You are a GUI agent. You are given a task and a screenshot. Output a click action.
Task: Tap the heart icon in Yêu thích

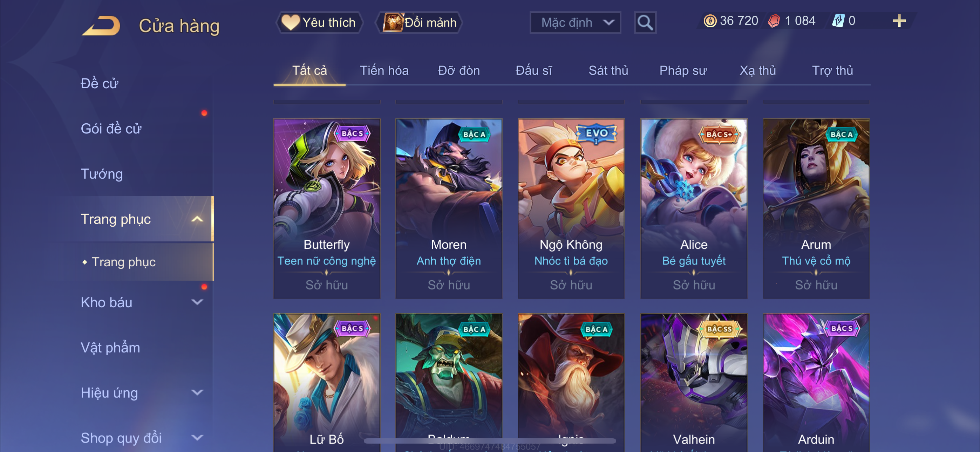[290, 22]
